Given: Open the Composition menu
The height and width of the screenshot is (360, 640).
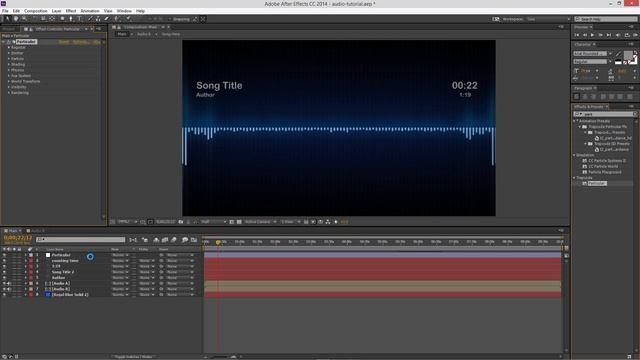Looking at the screenshot, I should pos(36,11).
